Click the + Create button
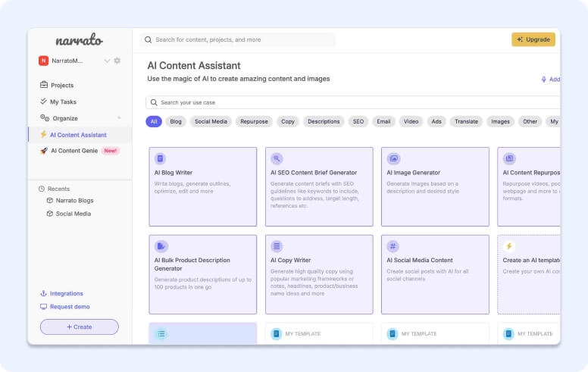This screenshot has width=588, height=372. coord(79,327)
